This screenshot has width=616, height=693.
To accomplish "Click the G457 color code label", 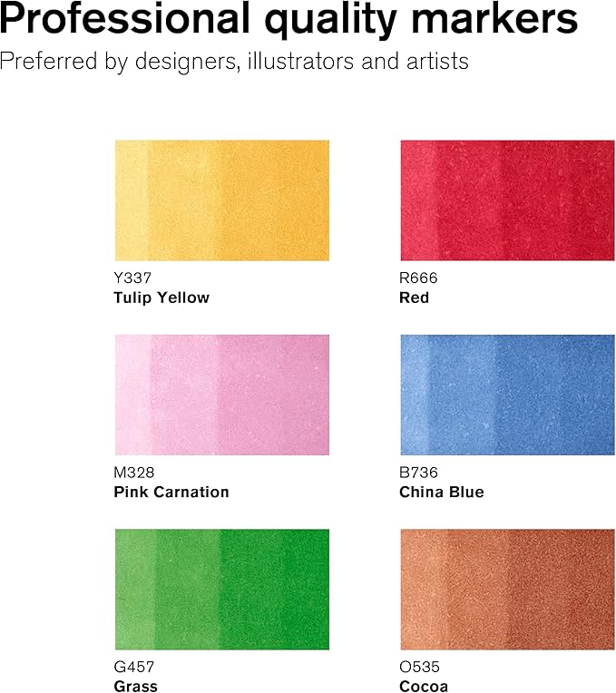I will [x=133, y=667].
